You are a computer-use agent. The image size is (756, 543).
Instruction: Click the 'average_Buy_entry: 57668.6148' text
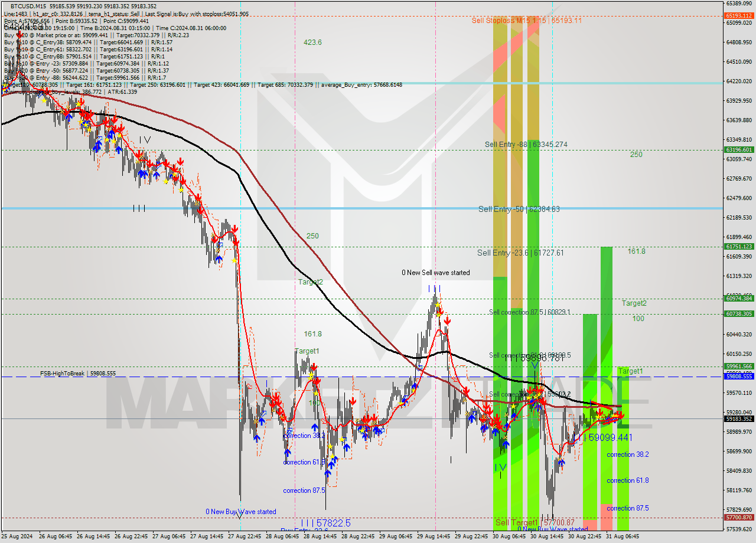pos(361,84)
